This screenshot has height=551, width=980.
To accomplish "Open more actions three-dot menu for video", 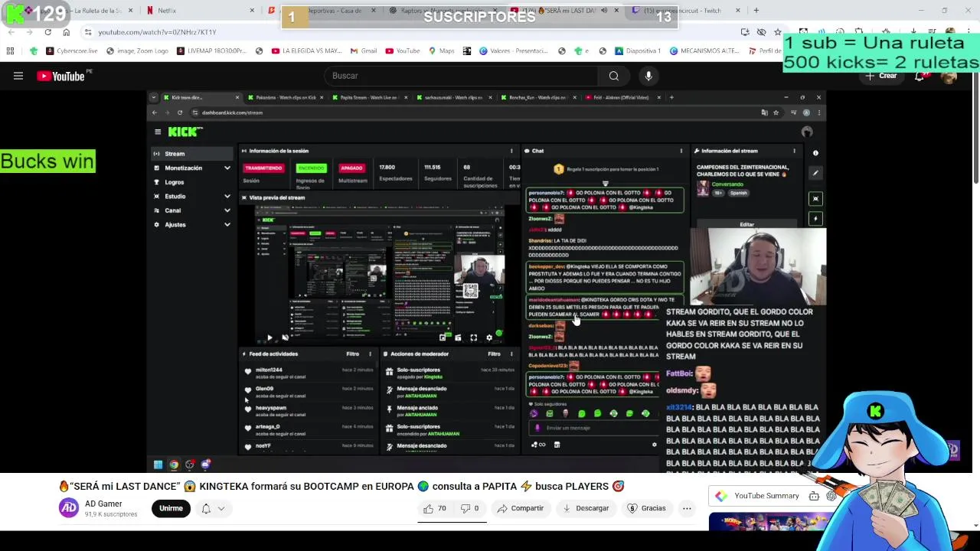I will click(687, 508).
